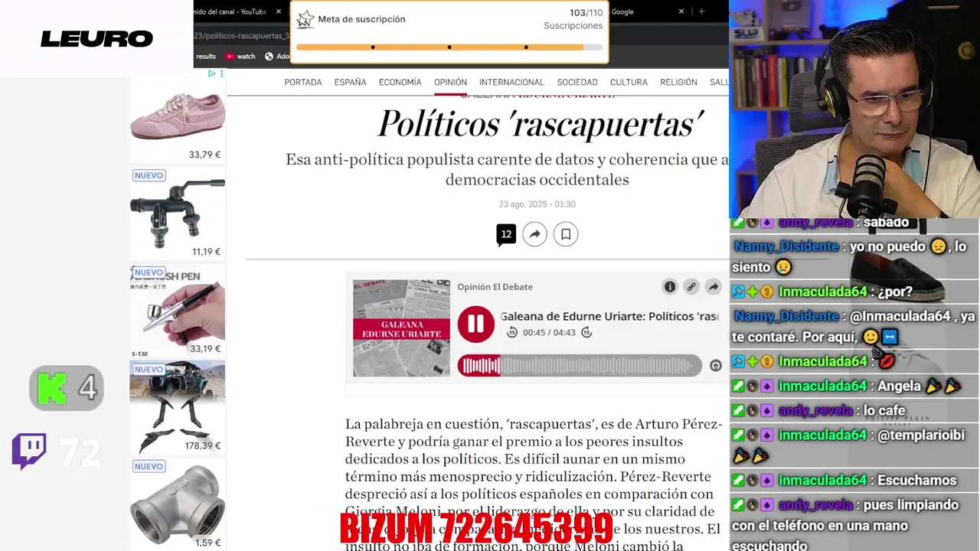Open the 'results' bookmark
Screen dimensions: 980x551
click(205, 56)
